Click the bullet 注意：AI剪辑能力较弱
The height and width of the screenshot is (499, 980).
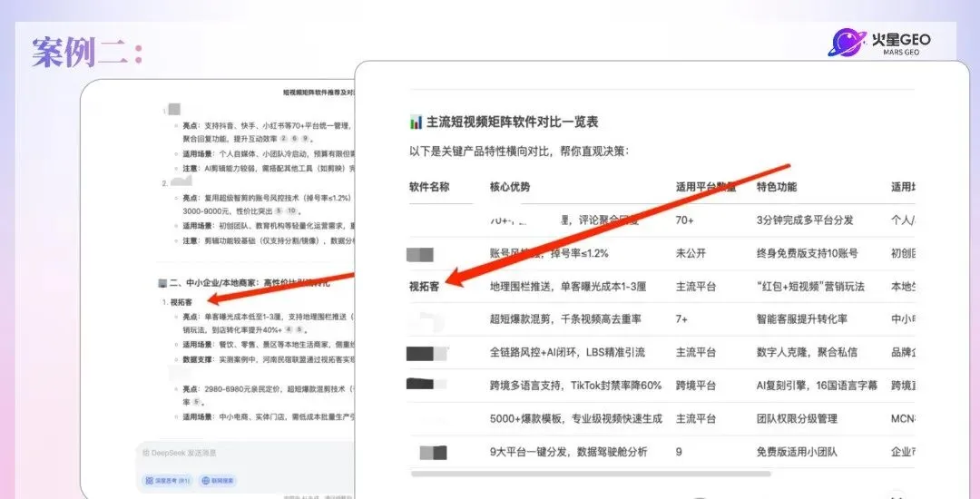tap(268, 169)
